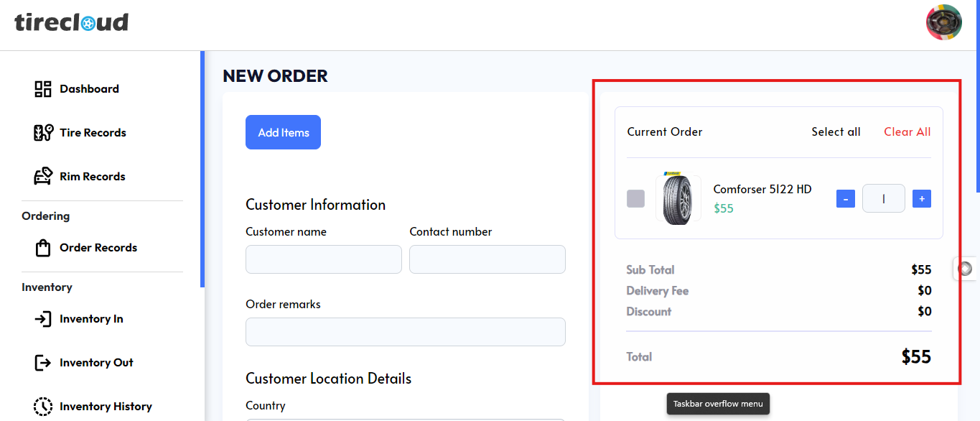Check the Comforser 5I22 HD item checkbox
This screenshot has width=980, height=421.
click(x=635, y=199)
